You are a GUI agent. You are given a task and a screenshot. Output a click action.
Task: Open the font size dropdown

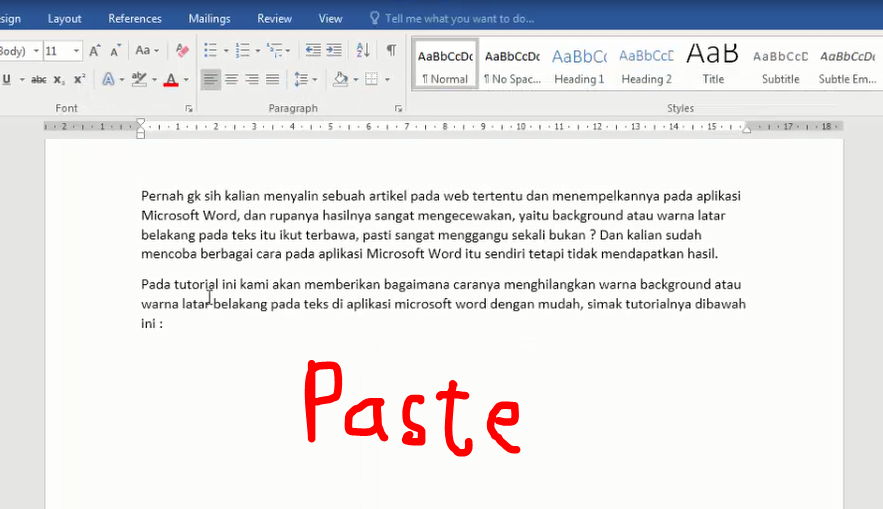76,51
